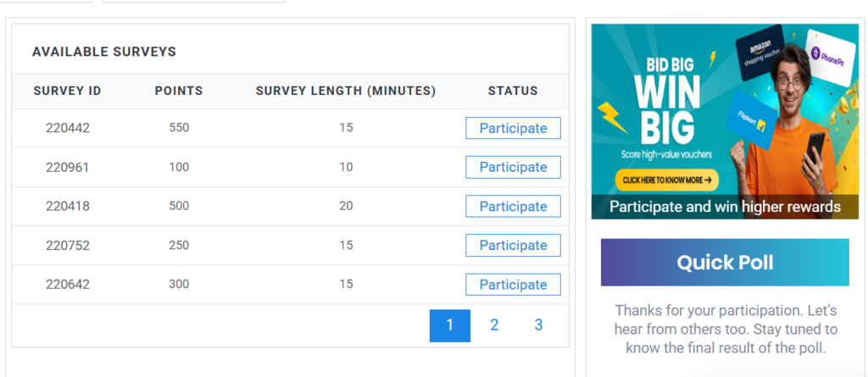
Task: Click 'Participate and win higher rewards' caption
Action: tap(724, 207)
